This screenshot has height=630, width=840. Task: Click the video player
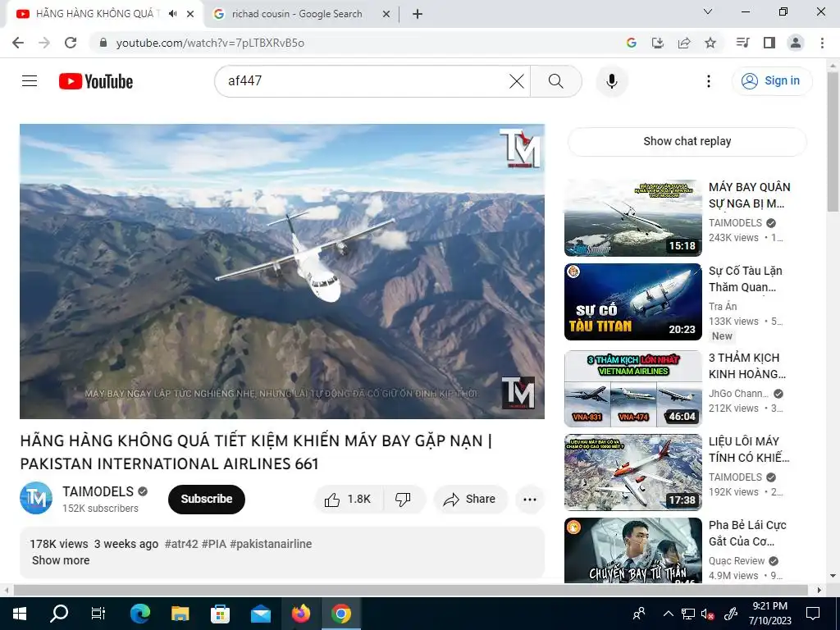point(282,271)
